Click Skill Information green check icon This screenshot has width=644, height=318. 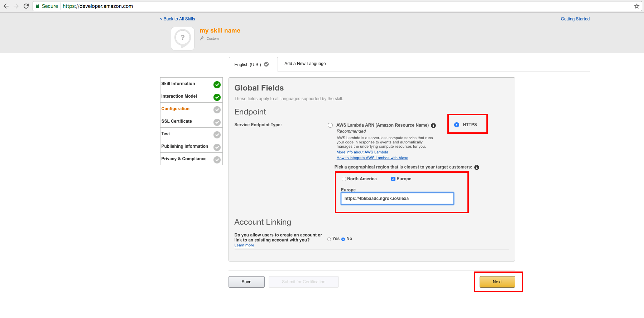point(217,85)
